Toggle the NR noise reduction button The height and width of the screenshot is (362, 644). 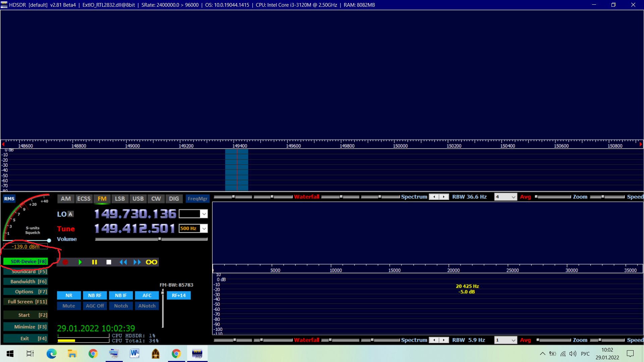coord(69,295)
